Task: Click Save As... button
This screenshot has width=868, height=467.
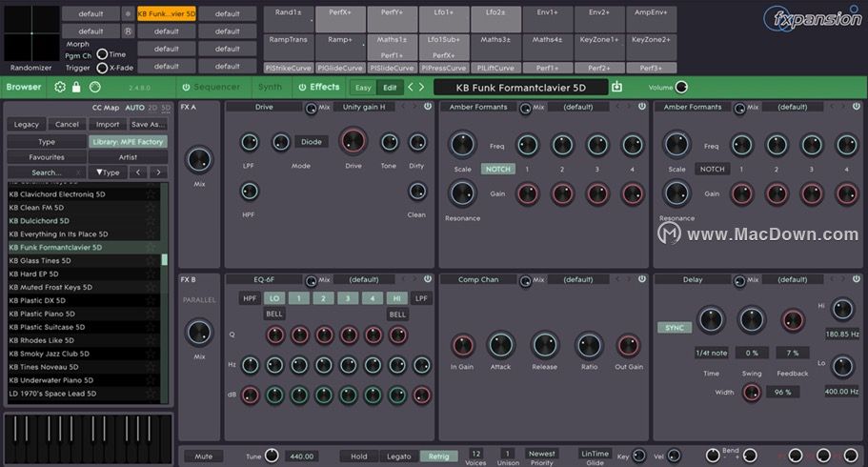Action: [x=148, y=124]
